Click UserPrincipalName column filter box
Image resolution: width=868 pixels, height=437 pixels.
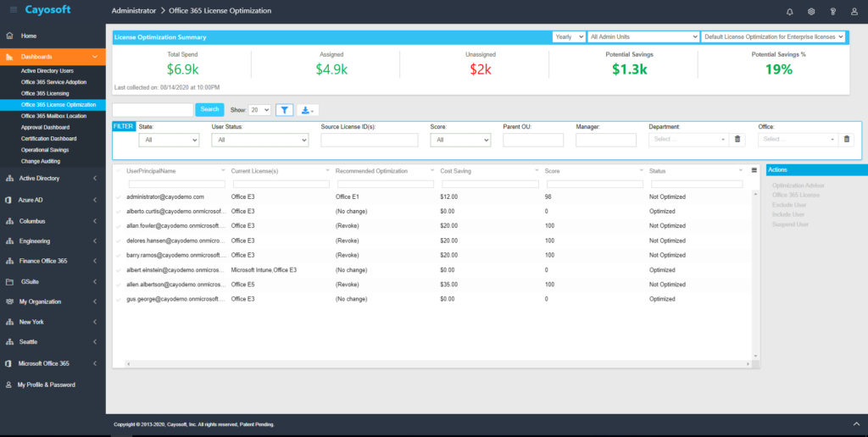point(177,184)
